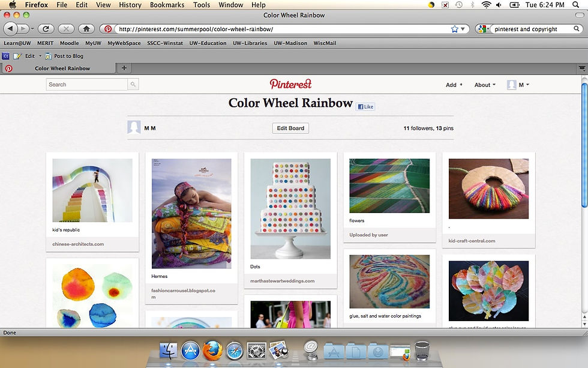The height and width of the screenshot is (368, 588).
Task: Open the Dots cake pin image
Action: coord(290,208)
